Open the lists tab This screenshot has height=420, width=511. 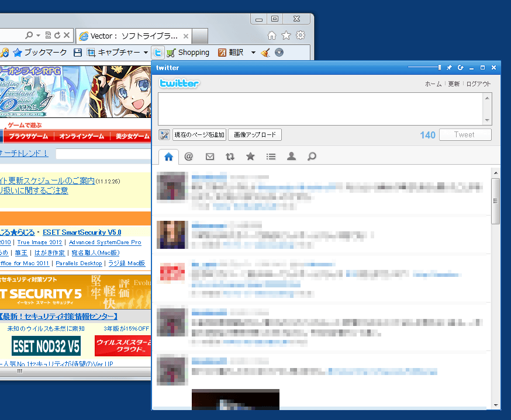coord(271,157)
